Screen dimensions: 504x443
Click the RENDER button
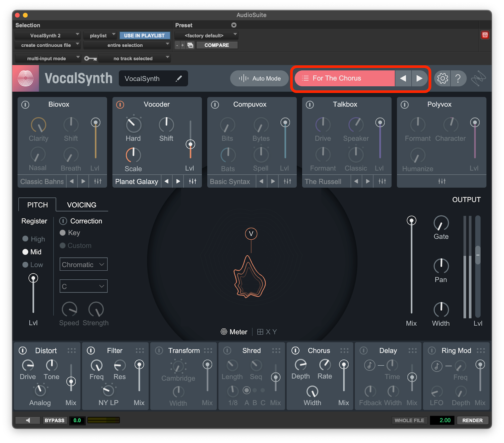(x=472, y=420)
